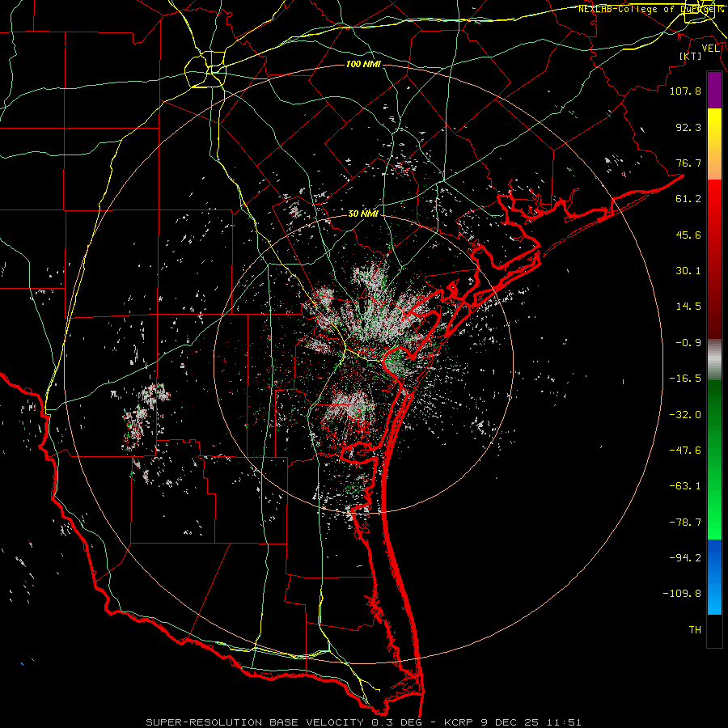Click the -109.8 legend value
728x728 pixels.
pyautogui.click(x=682, y=594)
